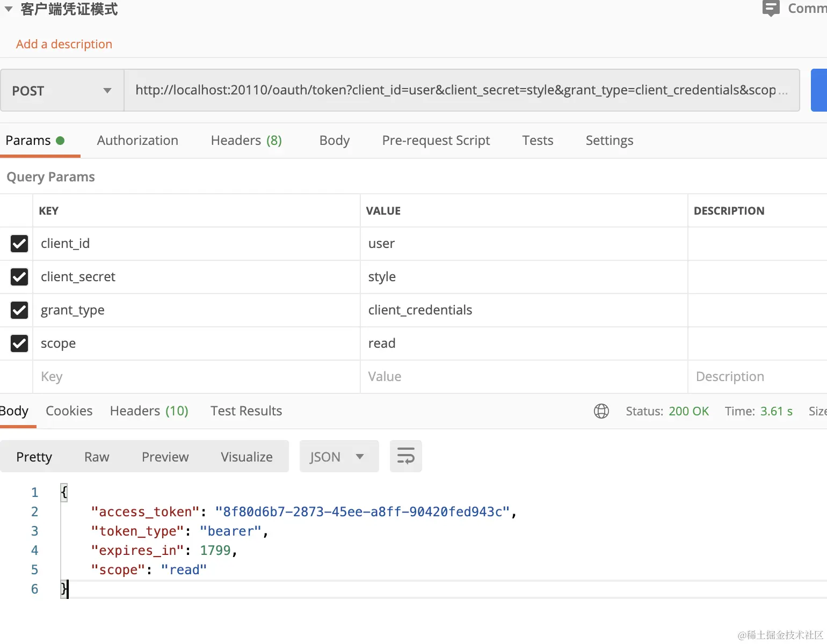Toggle the scope parameter checkbox

(x=19, y=343)
